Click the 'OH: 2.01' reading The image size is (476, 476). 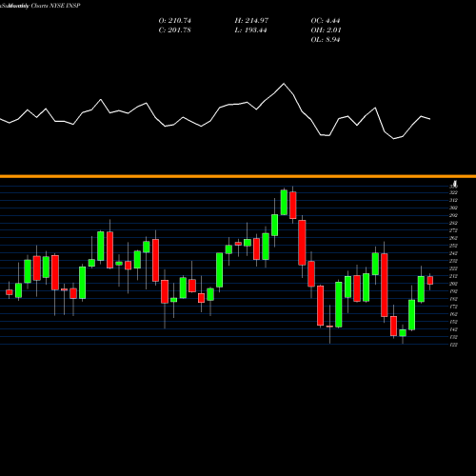tap(326, 30)
